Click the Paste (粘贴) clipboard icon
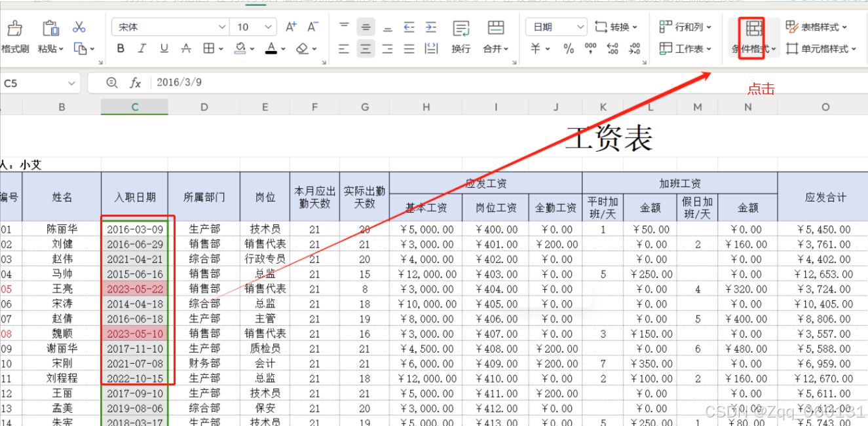The height and width of the screenshot is (426, 868). point(50,28)
